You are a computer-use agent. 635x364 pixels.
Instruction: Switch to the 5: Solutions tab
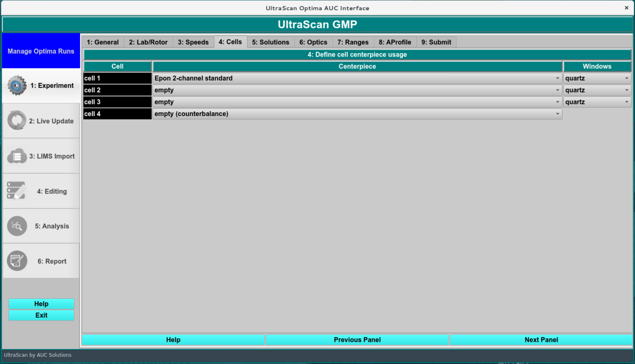(270, 42)
